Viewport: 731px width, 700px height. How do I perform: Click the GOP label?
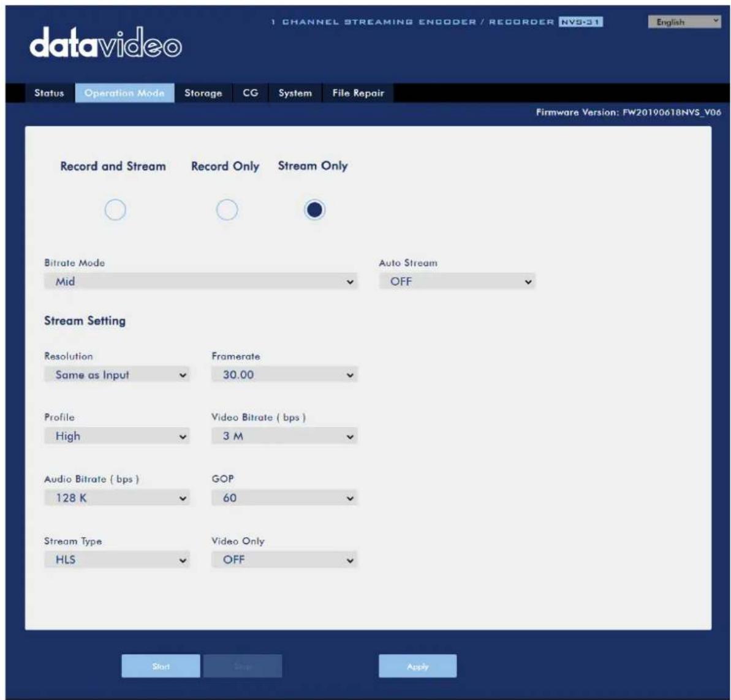point(223,479)
